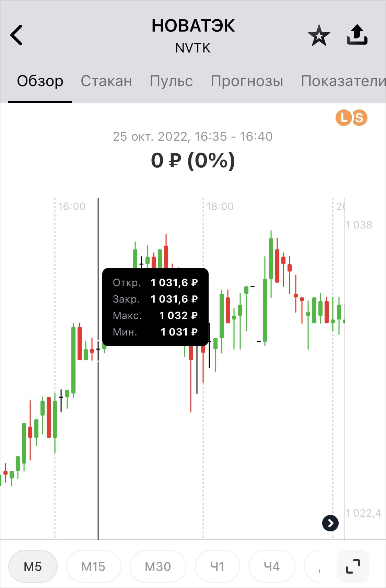Viewport: 386px width, 588px height.
Task: Switch to the Стакан tab
Action: [x=106, y=81]
